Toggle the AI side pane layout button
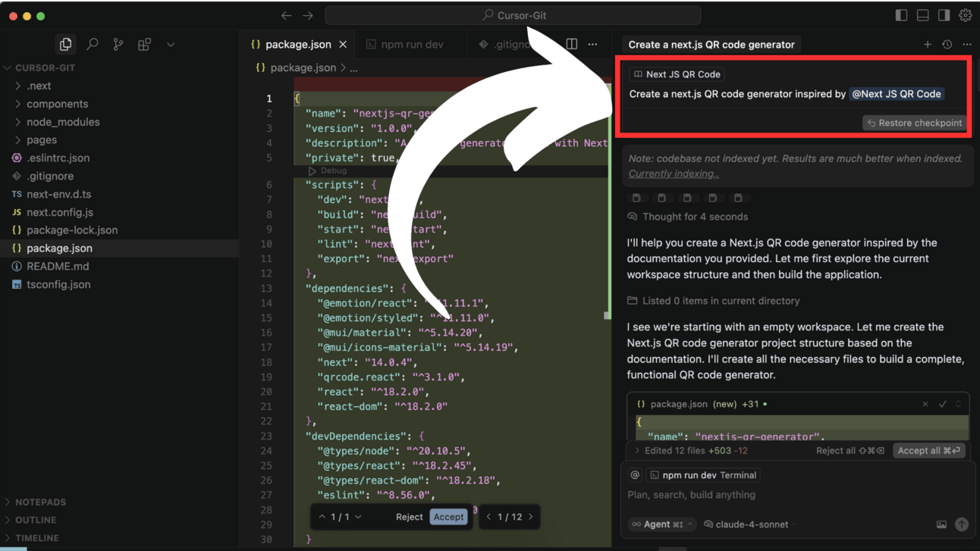Screen dimensions: 980x551 click(x=944, y=15)
